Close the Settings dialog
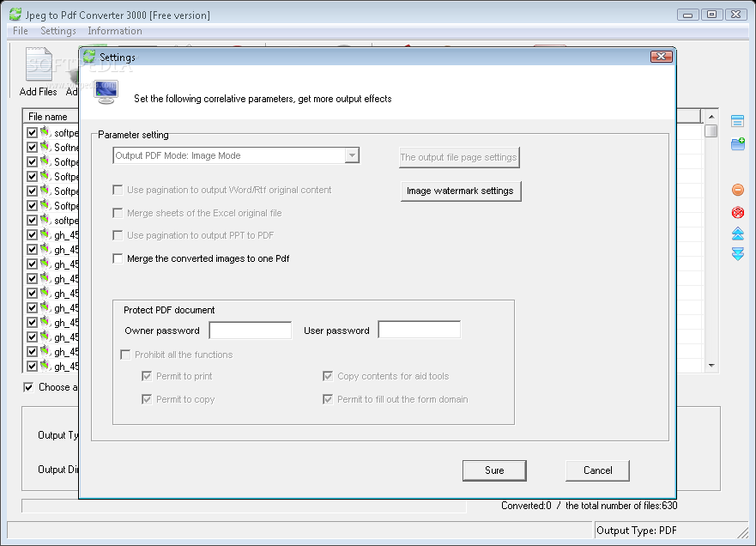 pyautogui.click(x=661, y=57)
